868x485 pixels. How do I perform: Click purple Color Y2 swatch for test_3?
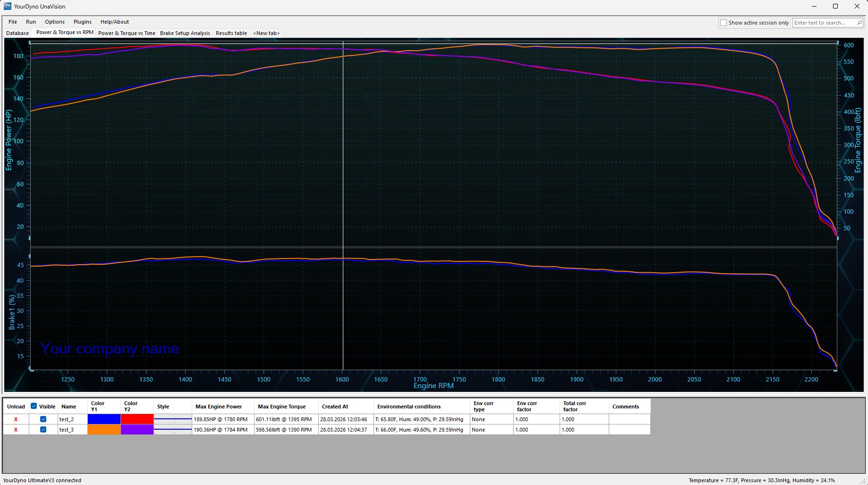point(137,430)
